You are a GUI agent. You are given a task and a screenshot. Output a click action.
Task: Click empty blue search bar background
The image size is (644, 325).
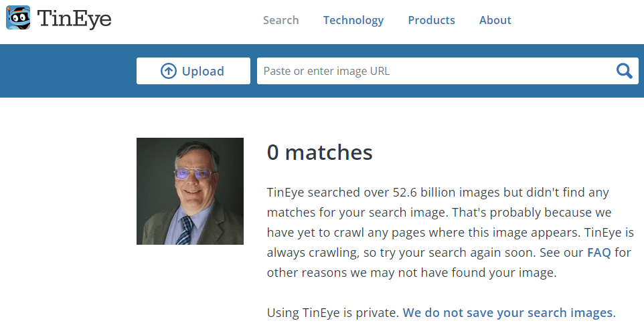pos(67,71)
